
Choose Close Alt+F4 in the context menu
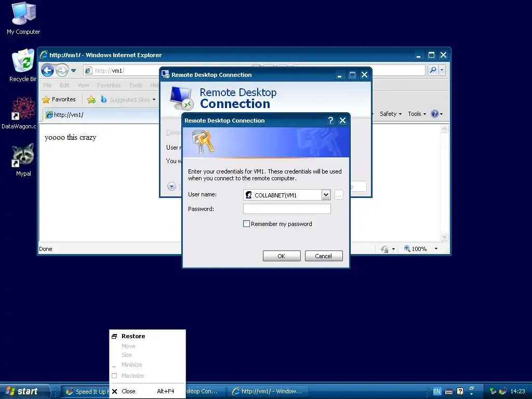pyautogui.click(x=148, y=391)
